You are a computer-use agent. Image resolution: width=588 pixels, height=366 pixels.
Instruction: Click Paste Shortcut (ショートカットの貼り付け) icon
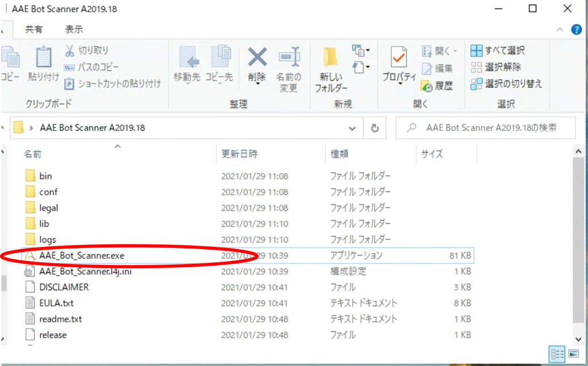(x=69, y=84)
